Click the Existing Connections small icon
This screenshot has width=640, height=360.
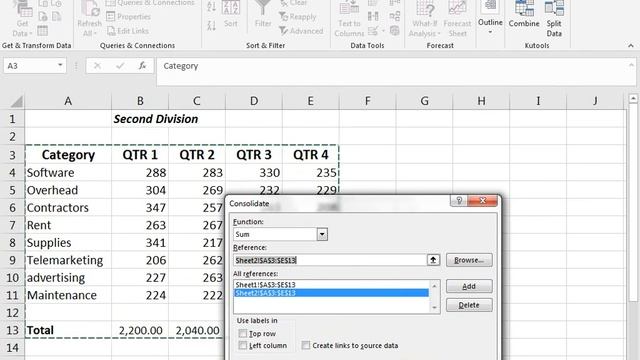[x=57, y=16]
